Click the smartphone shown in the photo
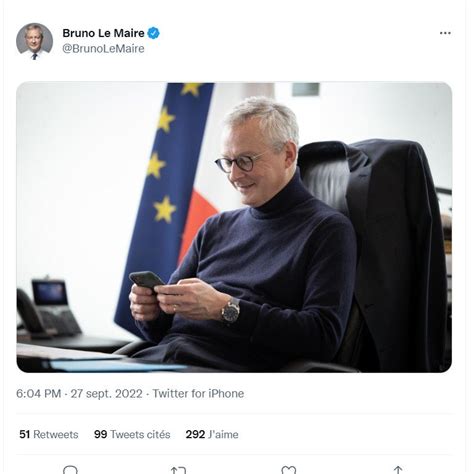The width and height of the screenshot is (474, 474). tap(147, 280)
